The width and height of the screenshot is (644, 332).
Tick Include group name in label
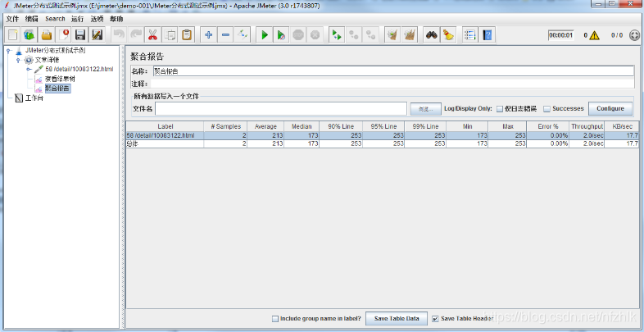(x=275, y=318)
